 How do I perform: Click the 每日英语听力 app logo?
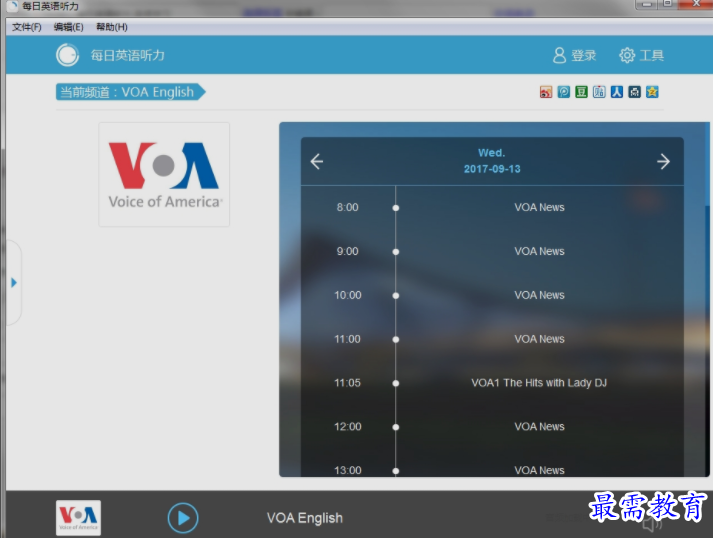(68, 55)
